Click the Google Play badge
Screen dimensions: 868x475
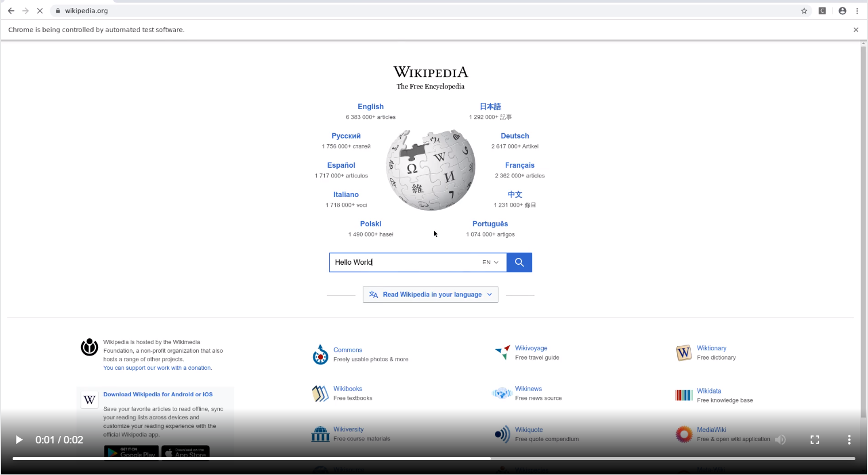click(x=131, y=453)
